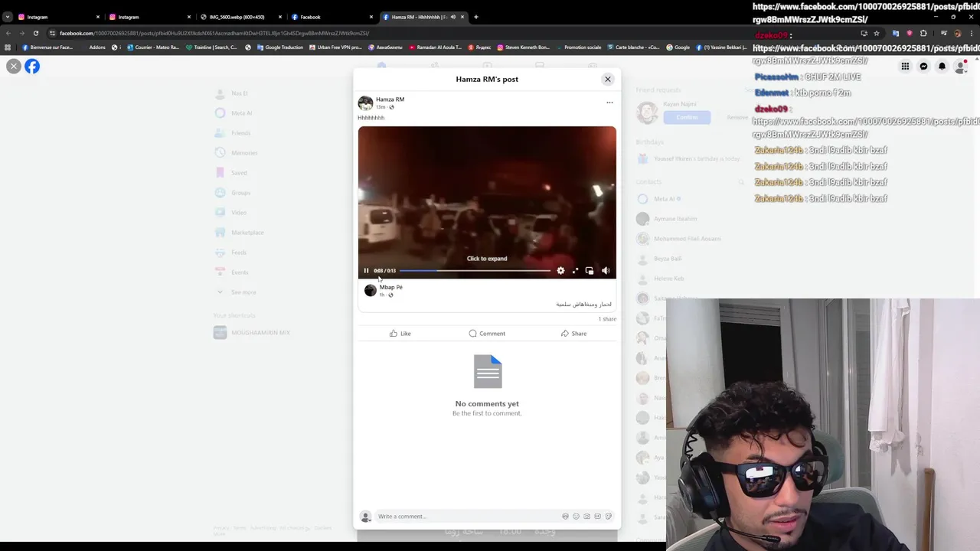Open Ramadan Al Aoula bookmark
Screen dimensions: 980x551
coord(435,47)
